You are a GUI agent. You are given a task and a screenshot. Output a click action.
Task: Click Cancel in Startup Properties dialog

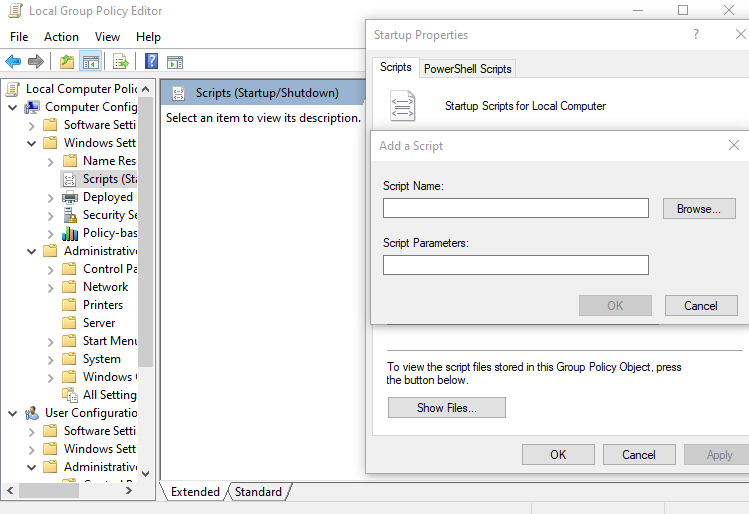point(639,454)
